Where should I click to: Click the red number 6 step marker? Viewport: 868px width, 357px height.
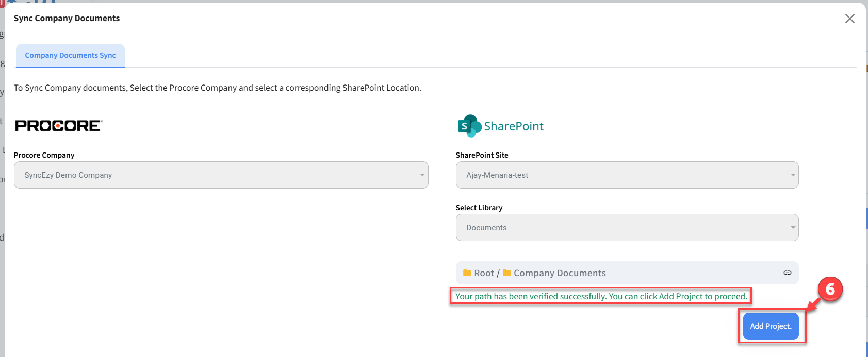(x=830, y=290)
